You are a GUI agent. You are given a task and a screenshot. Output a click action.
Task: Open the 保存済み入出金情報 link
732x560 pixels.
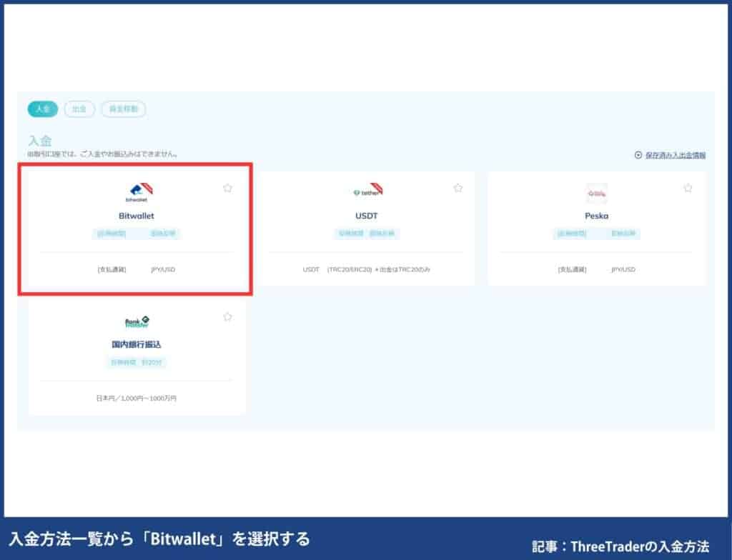point(676,155)
